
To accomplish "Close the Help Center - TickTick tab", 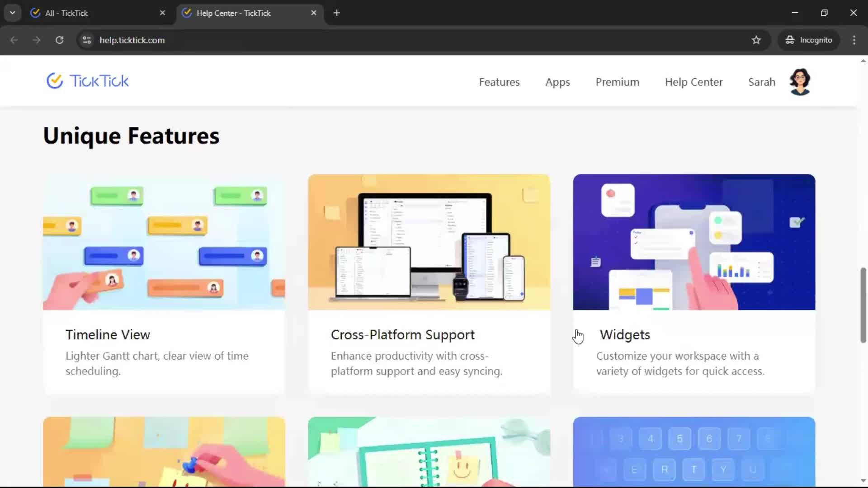I will (314, 13).
